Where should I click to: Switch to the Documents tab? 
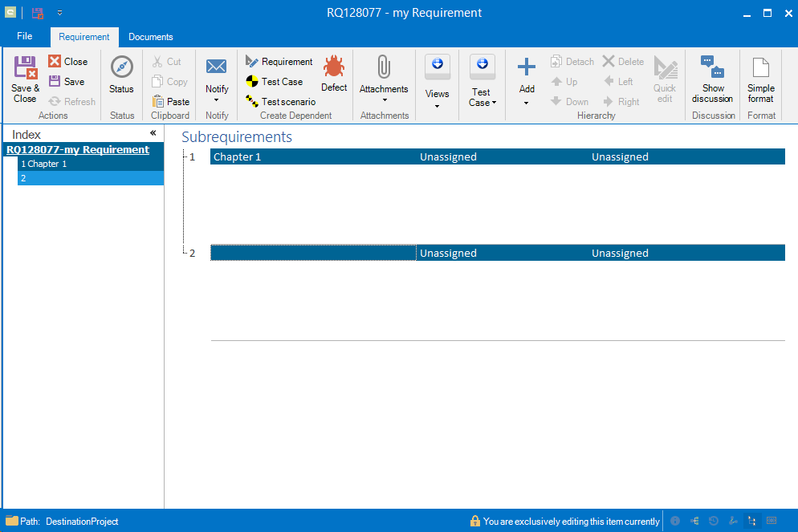[x=151, y=37]
